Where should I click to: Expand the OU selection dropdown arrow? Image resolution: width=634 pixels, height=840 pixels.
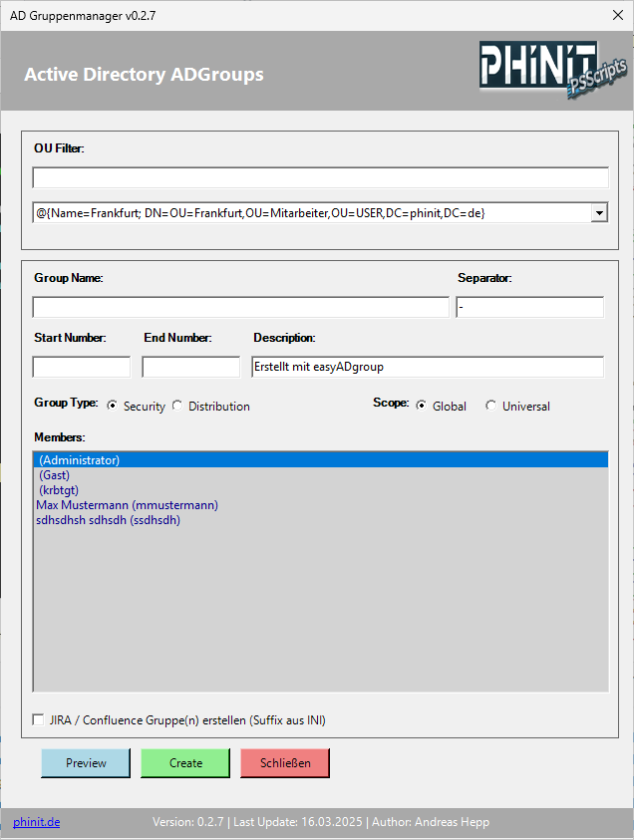pos(599,213)
